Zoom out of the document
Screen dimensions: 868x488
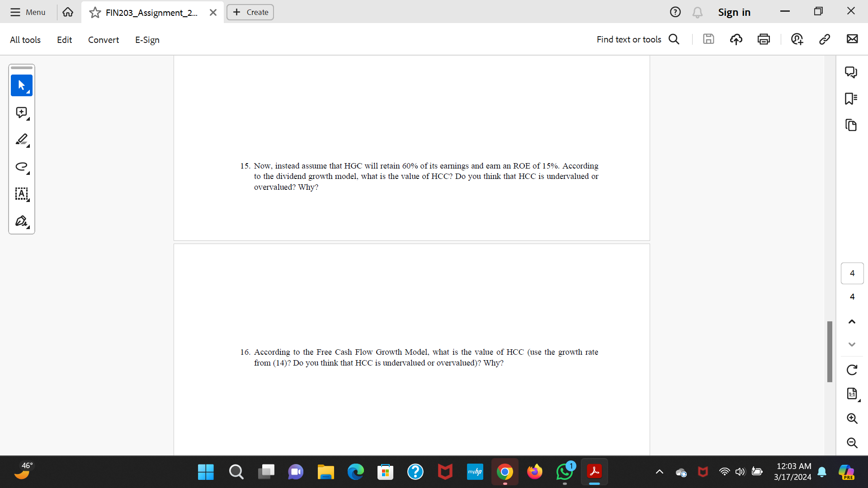[x=852, y=443]
